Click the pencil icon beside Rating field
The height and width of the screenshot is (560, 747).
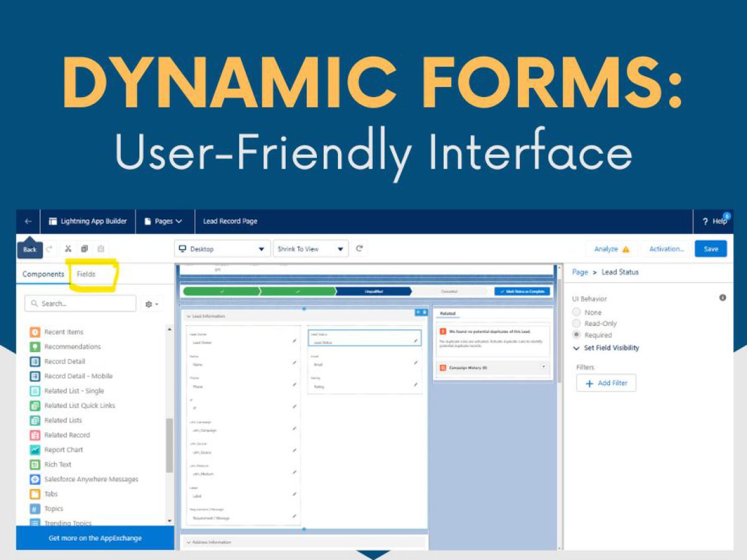click(416, 385)
